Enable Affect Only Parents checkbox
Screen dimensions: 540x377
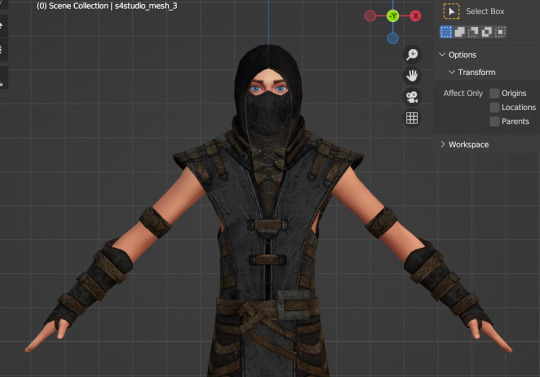[x=495, y=122]
